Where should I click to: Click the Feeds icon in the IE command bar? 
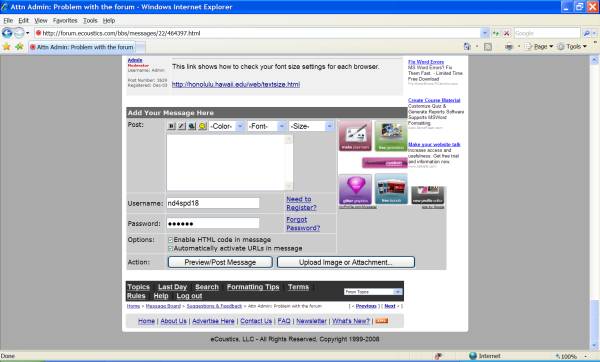488,47
